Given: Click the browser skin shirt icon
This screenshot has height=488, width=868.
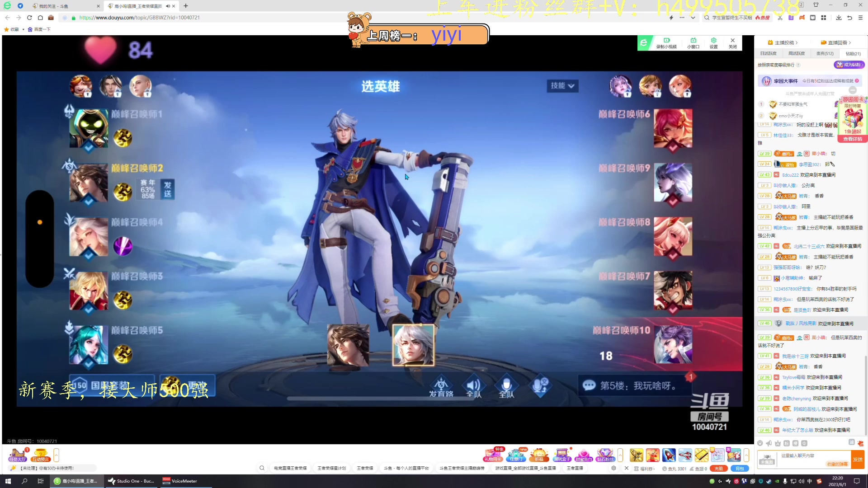Looking at the screenshot, I should pyautogui.click(x=816, y=5).
